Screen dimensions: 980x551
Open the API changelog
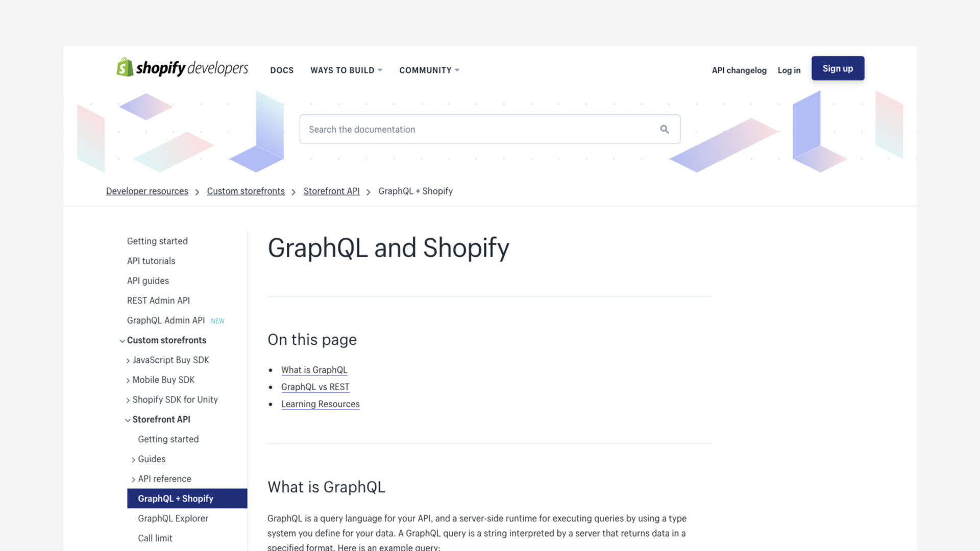pyautogui.click(x=739, y=70)
